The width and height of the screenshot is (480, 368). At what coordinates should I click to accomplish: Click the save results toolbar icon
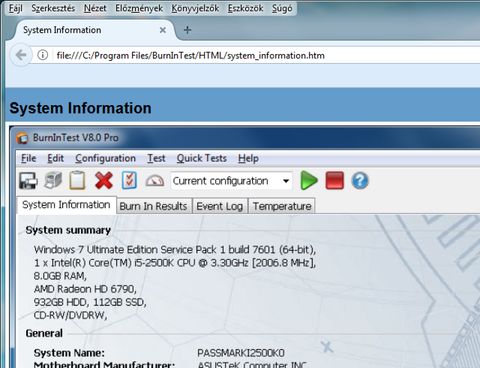(28, 181)
